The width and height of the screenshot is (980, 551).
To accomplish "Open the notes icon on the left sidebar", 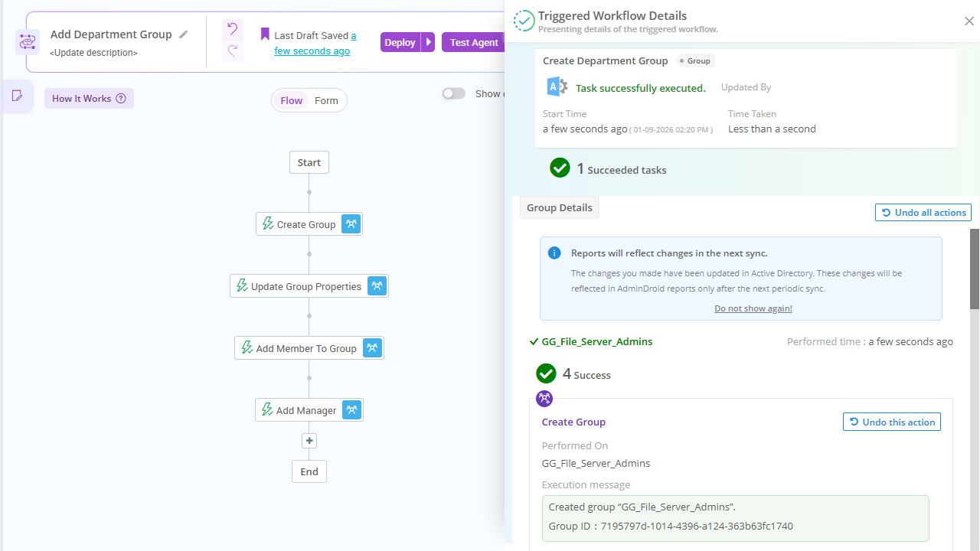I will click(x=17, y=96).
